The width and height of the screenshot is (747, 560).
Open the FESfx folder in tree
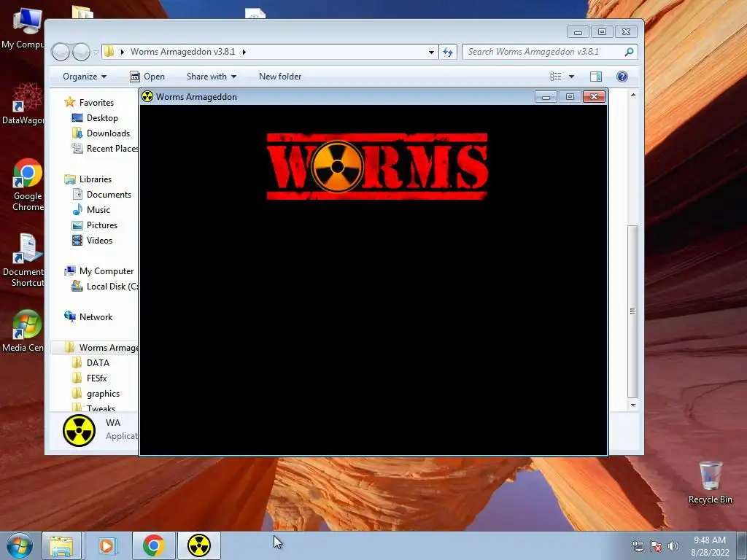pyautogui.click(x=89, y=378)
